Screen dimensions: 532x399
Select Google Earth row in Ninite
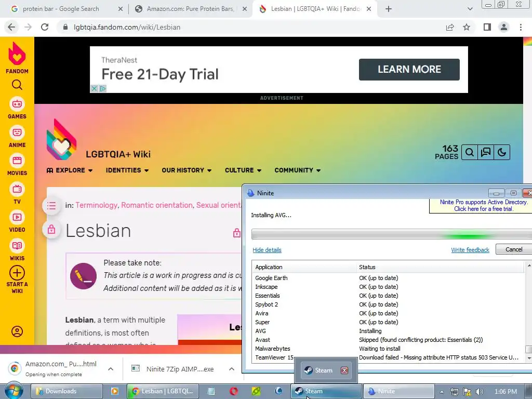389,278
